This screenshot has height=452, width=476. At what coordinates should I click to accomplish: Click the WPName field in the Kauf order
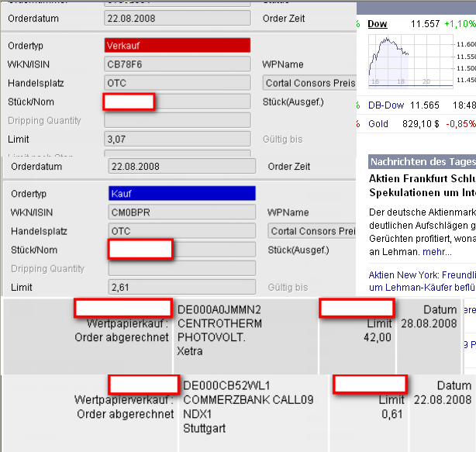tap(312, 231)
